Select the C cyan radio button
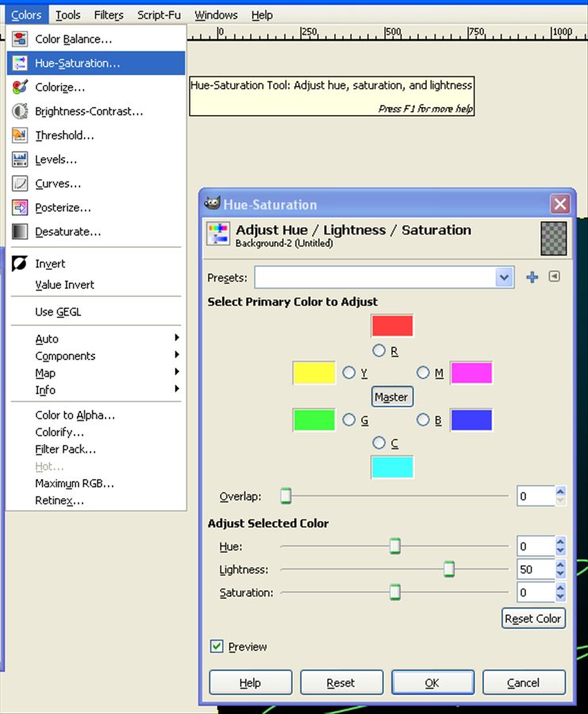 coord(379,442)
